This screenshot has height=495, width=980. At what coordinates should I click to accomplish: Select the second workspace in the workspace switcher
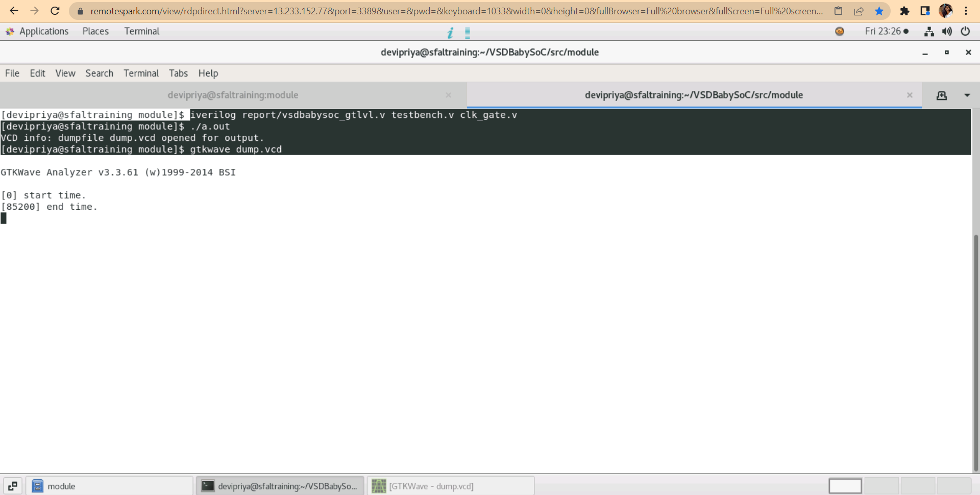click(x=881, y=485)
